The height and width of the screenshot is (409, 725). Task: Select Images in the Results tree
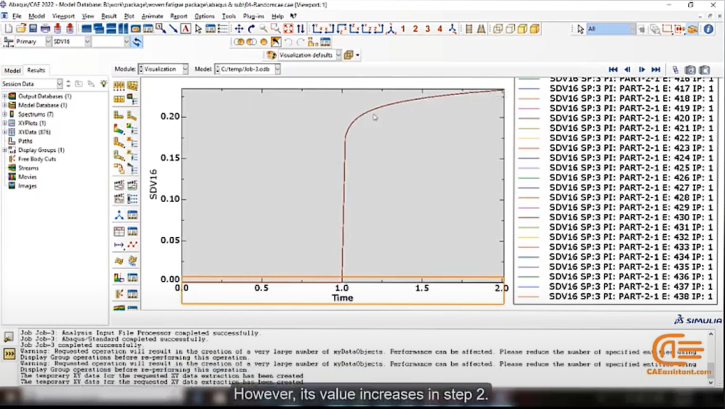[27, 186]
